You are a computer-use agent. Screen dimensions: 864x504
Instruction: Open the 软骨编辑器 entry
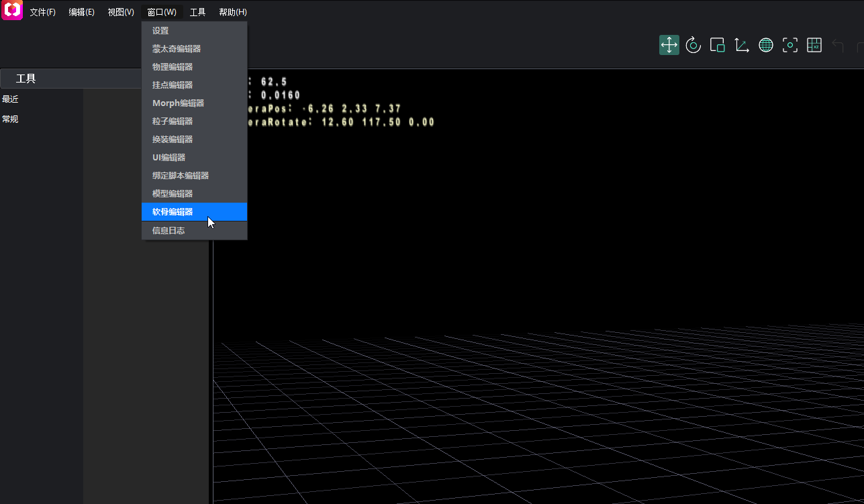(195, 212)
